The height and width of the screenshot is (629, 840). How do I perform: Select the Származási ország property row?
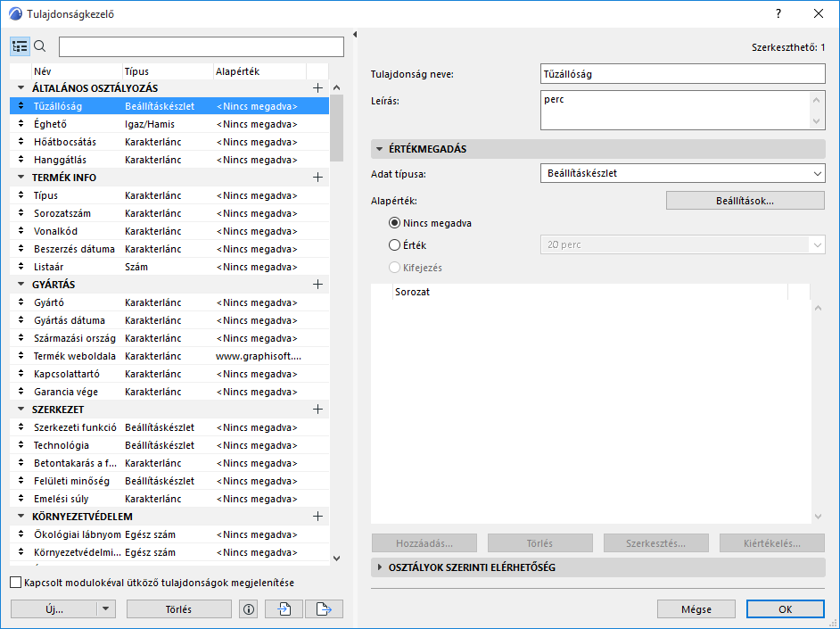pyautogui.click(x=169, y=338)
